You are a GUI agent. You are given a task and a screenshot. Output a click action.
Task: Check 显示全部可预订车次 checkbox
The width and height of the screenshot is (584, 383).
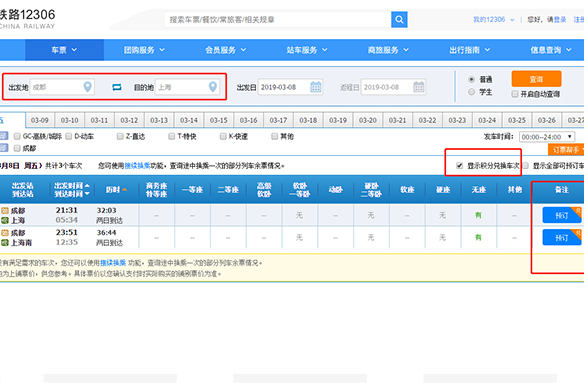coord(526,166)
